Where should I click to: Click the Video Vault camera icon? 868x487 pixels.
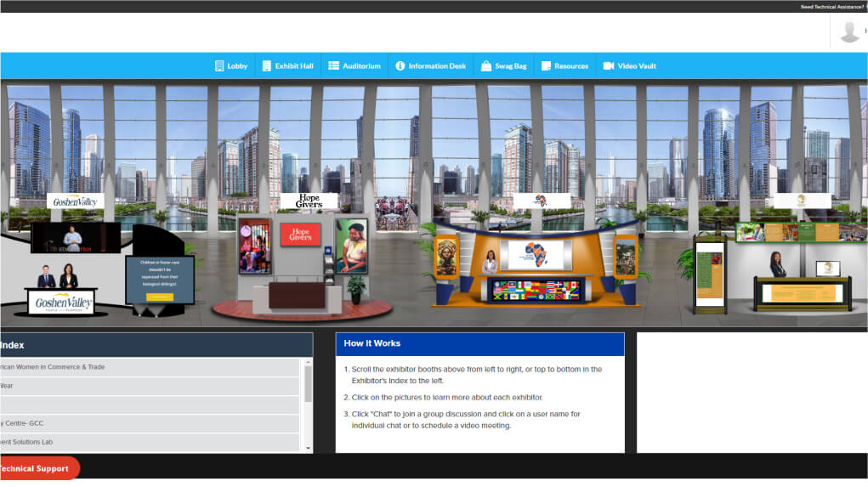click(609, 65)
